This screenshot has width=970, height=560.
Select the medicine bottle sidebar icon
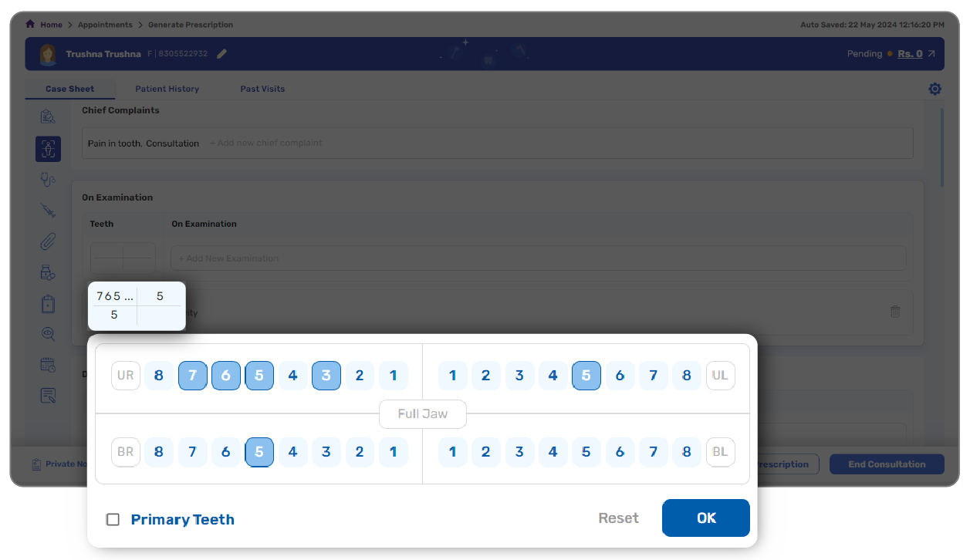48,272
